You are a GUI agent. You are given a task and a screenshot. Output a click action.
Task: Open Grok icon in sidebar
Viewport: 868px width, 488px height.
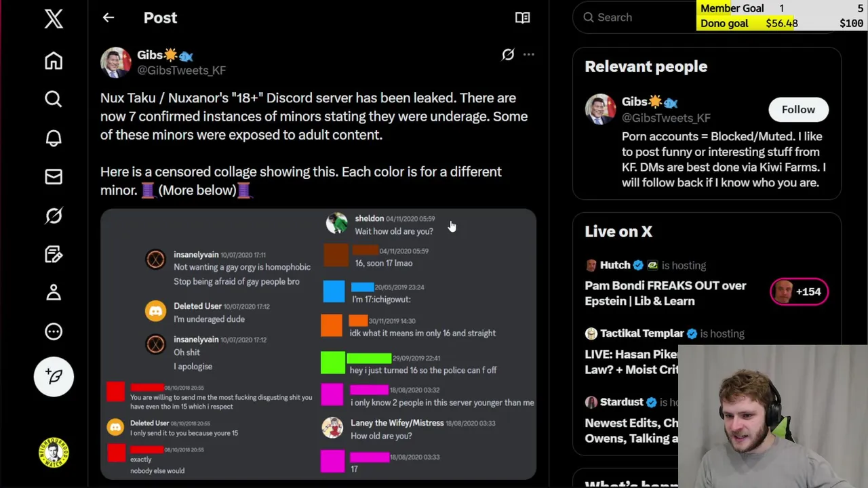(54, 216)
